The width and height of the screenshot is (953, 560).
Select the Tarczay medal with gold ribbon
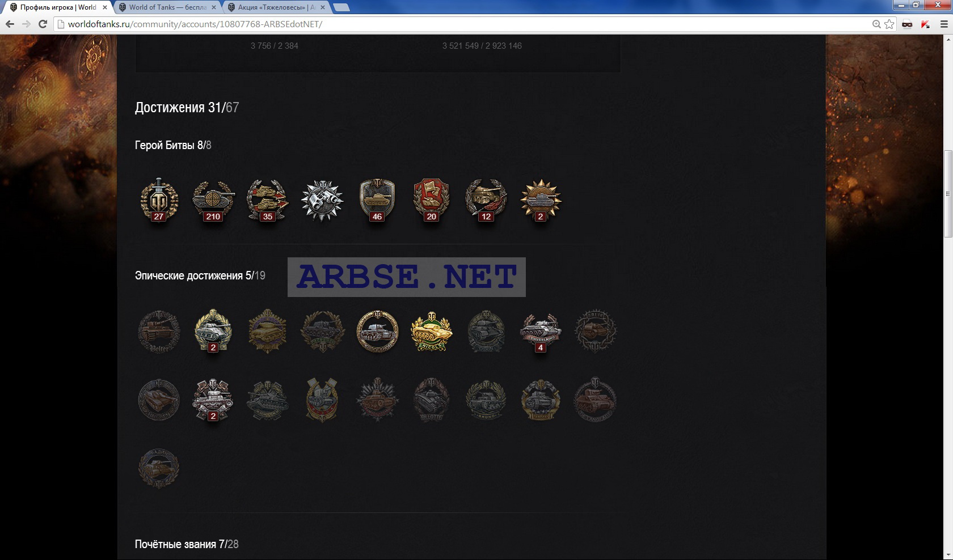(x=541, y=400)
